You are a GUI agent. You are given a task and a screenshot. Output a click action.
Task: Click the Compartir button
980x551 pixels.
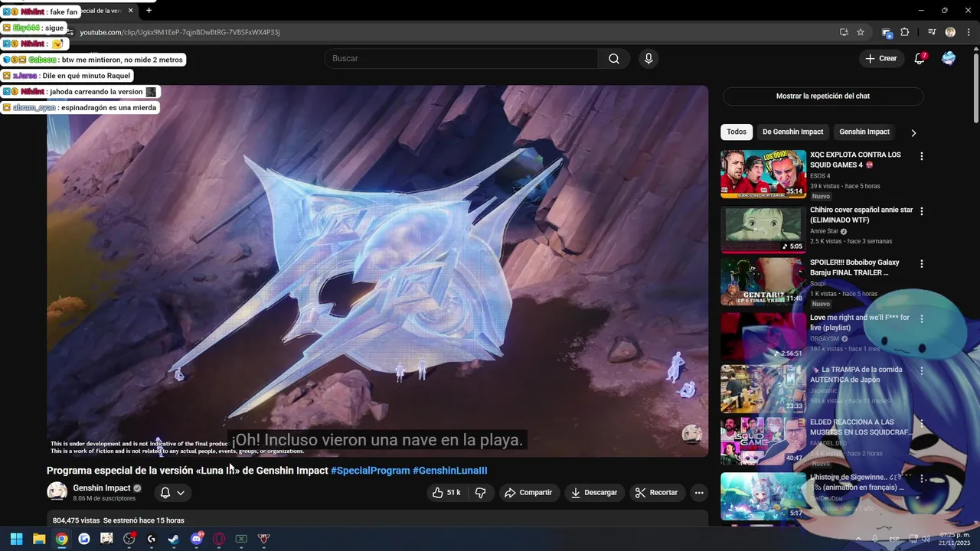(x=528, y=493)
